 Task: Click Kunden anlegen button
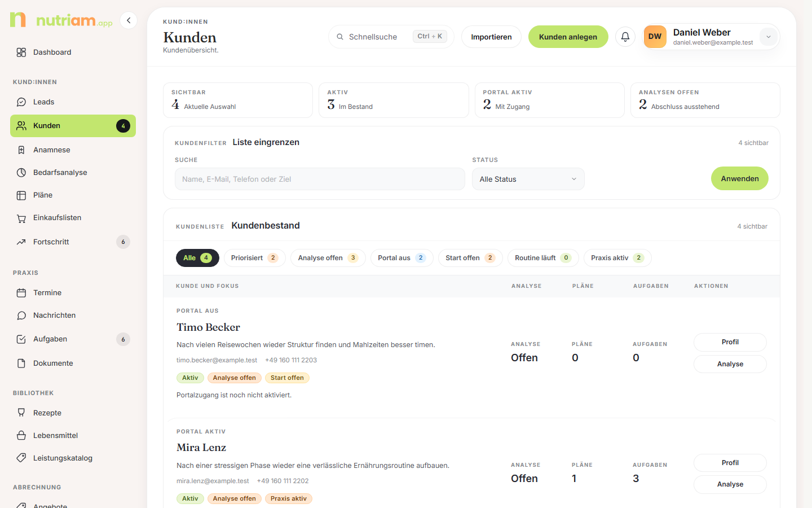coord(568,37)
